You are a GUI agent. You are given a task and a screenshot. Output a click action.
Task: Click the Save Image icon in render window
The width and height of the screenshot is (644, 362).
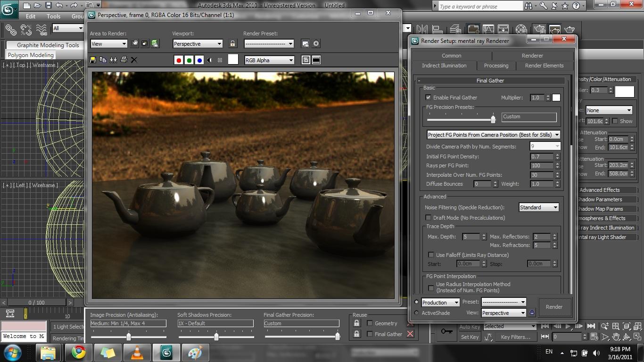[x=93, y=60]
